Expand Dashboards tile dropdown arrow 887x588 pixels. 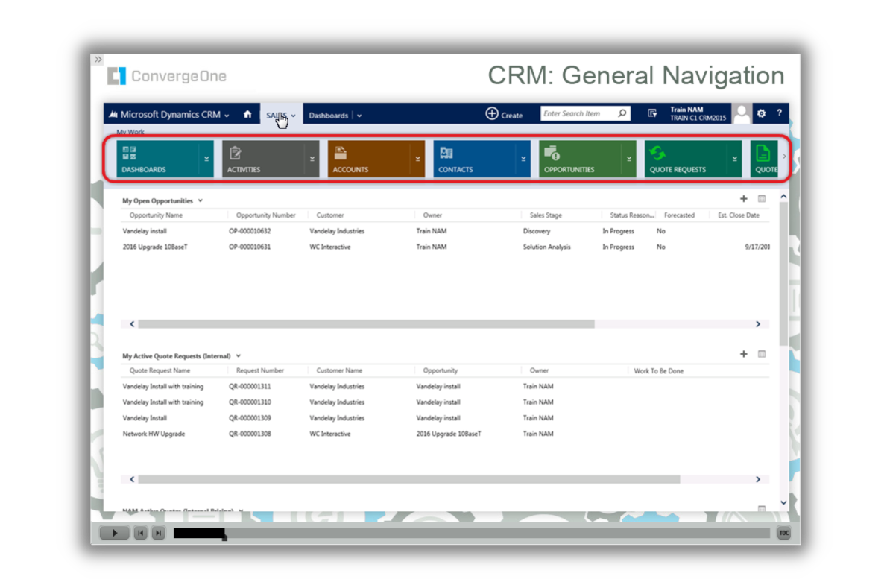(x=206, y=159)
